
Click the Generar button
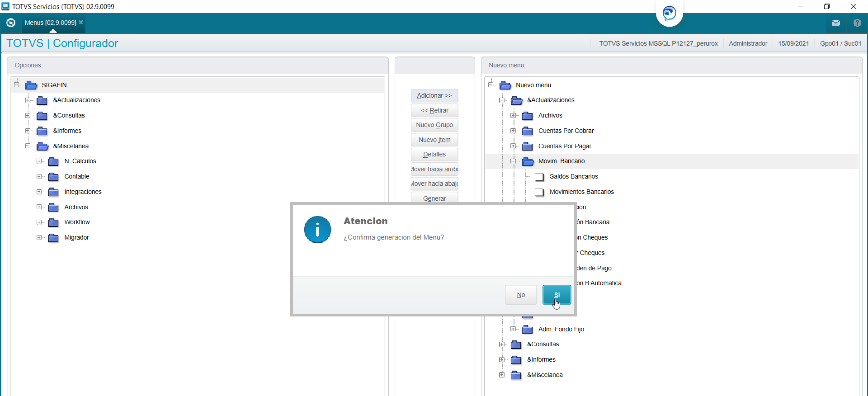[x=434, y=198]
